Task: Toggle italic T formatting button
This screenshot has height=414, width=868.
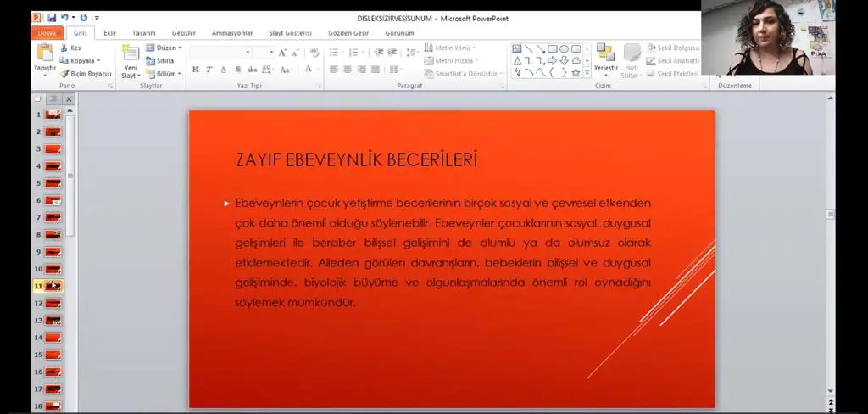Action: 209,70
